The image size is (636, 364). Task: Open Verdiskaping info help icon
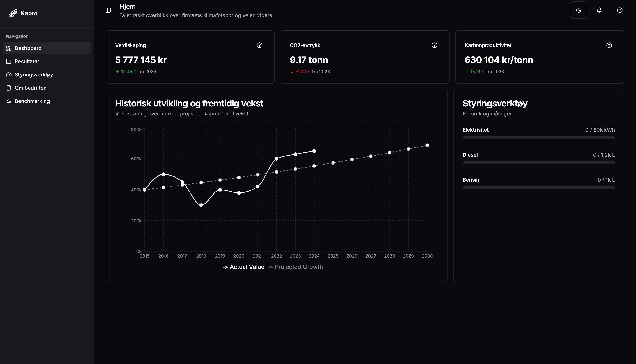(259, 45)
